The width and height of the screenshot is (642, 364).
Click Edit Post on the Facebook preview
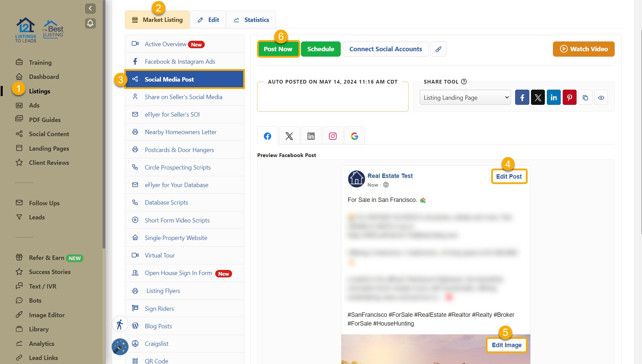[509, 177]
